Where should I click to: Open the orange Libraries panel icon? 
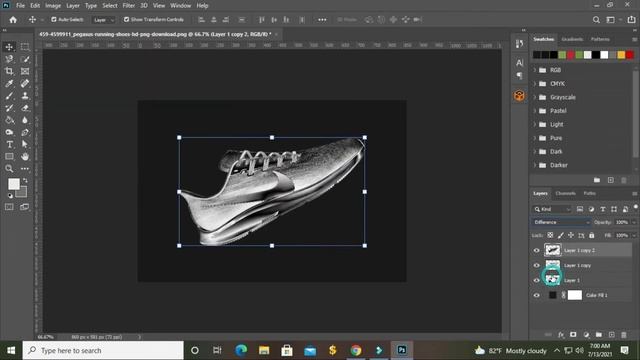[x=519, y=96]
